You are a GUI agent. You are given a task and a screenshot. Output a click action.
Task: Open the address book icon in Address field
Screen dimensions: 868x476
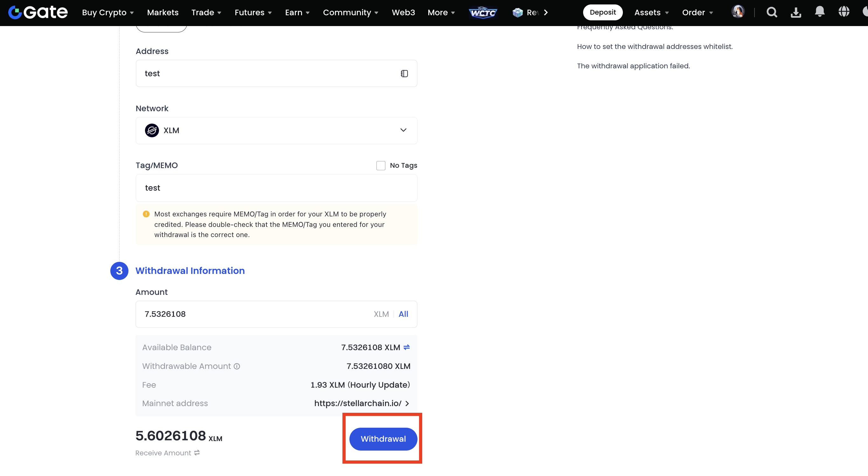(x=404, y=73)
